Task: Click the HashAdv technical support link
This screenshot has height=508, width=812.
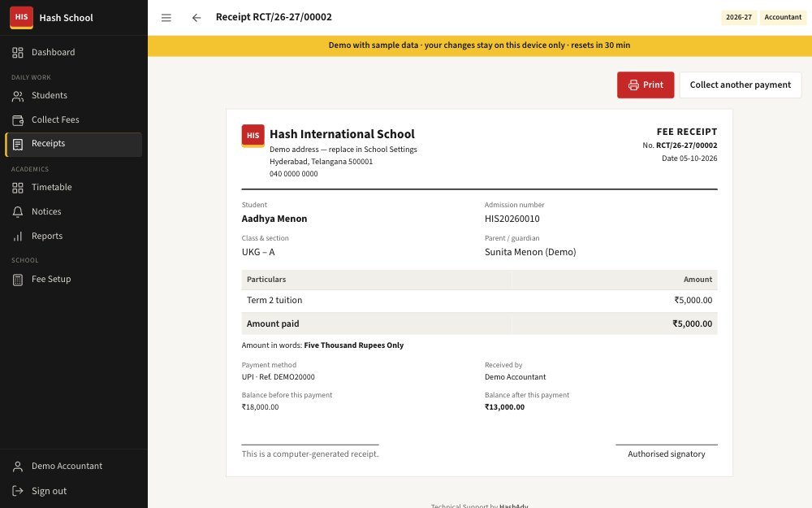Action: [x=513, y=506]
